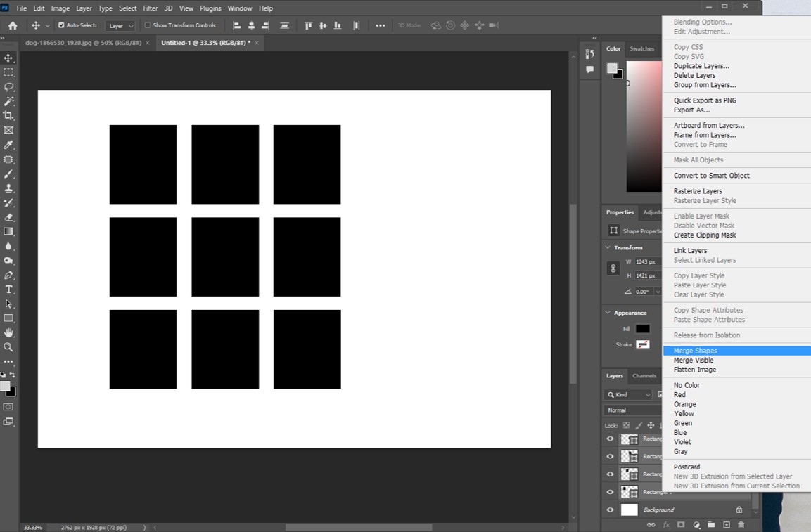
Task: Open the Auto-Select Layer dropdown
Action: [x=120, y=25]
